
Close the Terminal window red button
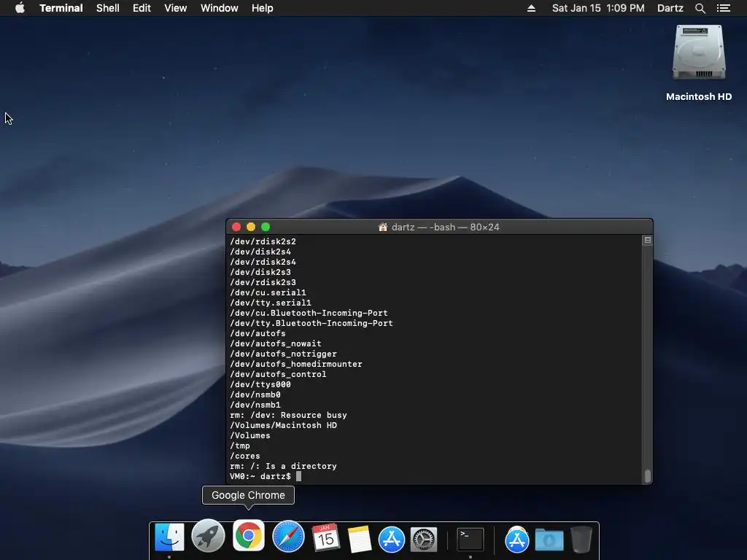point(236,227)
